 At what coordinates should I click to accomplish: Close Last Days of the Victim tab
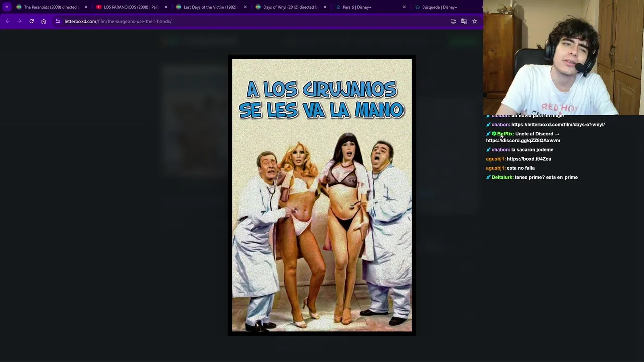coord(245,7)
